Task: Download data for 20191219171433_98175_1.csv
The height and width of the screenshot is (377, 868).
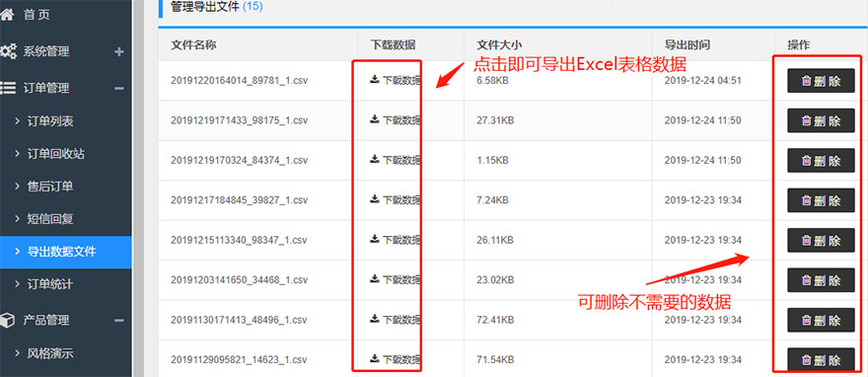Action: pyautogui.click(x=395, y=120)
